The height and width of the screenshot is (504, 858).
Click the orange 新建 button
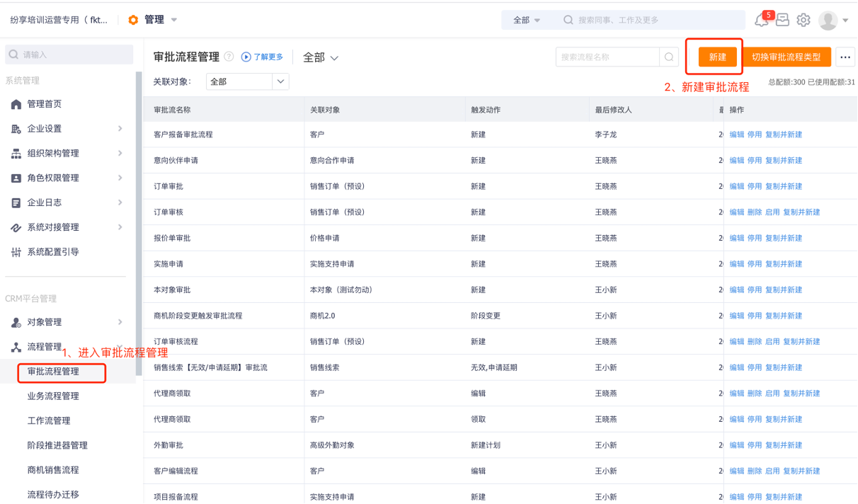click(718, 57)
